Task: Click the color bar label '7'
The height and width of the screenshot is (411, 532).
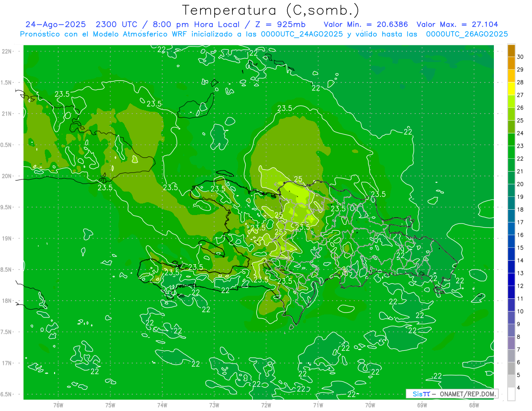Action: click(x=519, y=350)
